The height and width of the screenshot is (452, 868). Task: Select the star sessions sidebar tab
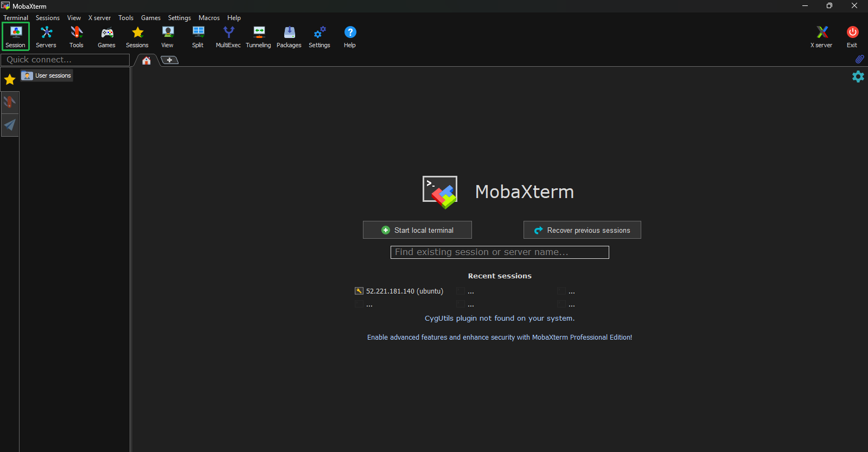pyautogui.click(x=10, y=80)
